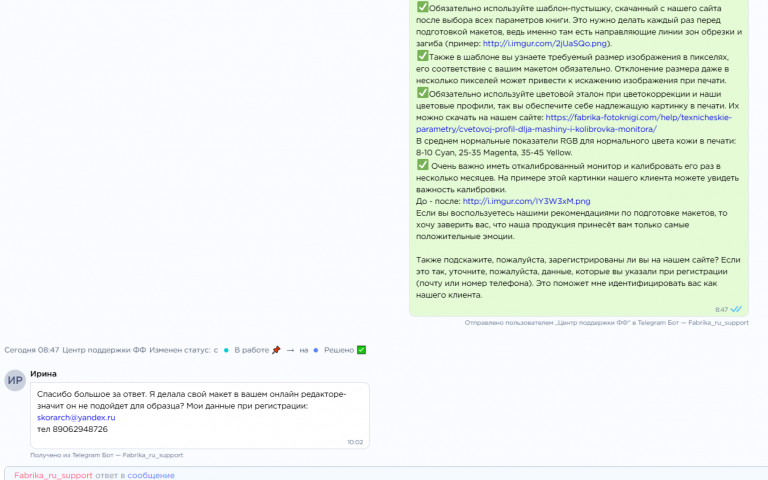Click the double-check read receipt next to 8:47

pos(736,309)
